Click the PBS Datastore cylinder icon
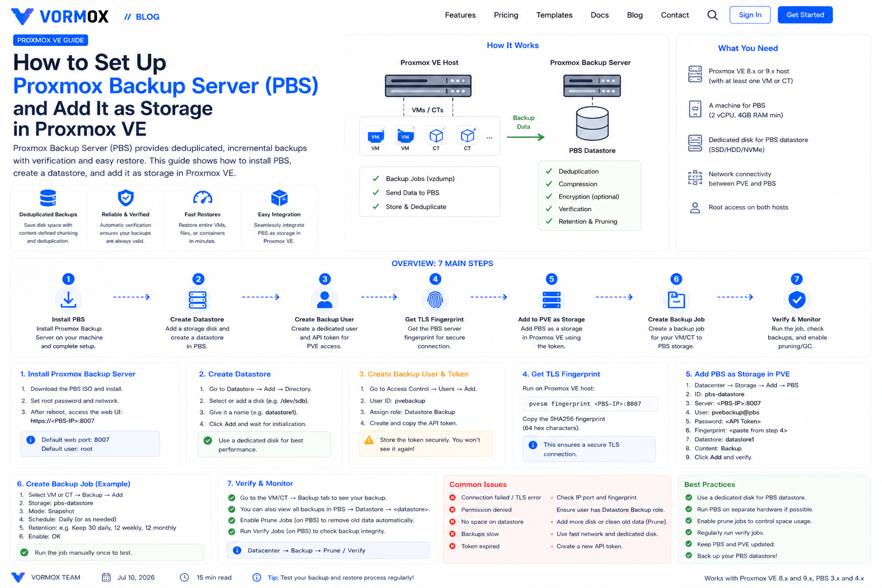 [x=592, y=124]
